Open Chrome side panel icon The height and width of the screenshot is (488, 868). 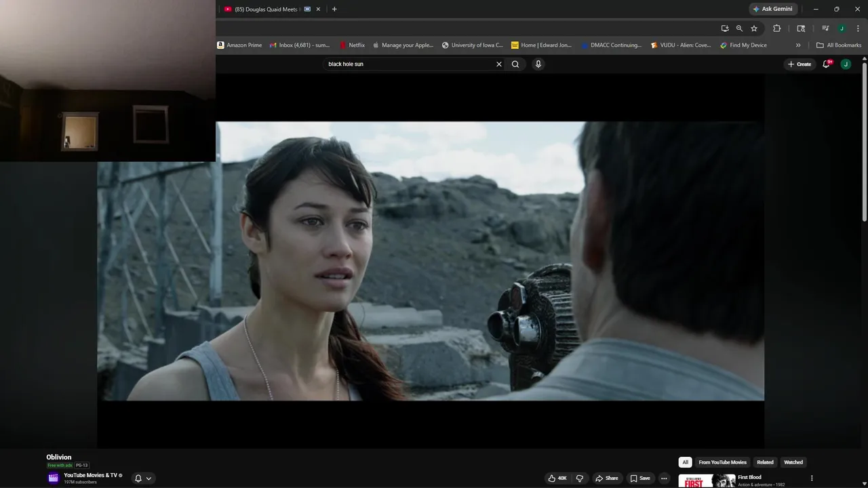coord(801,28)
